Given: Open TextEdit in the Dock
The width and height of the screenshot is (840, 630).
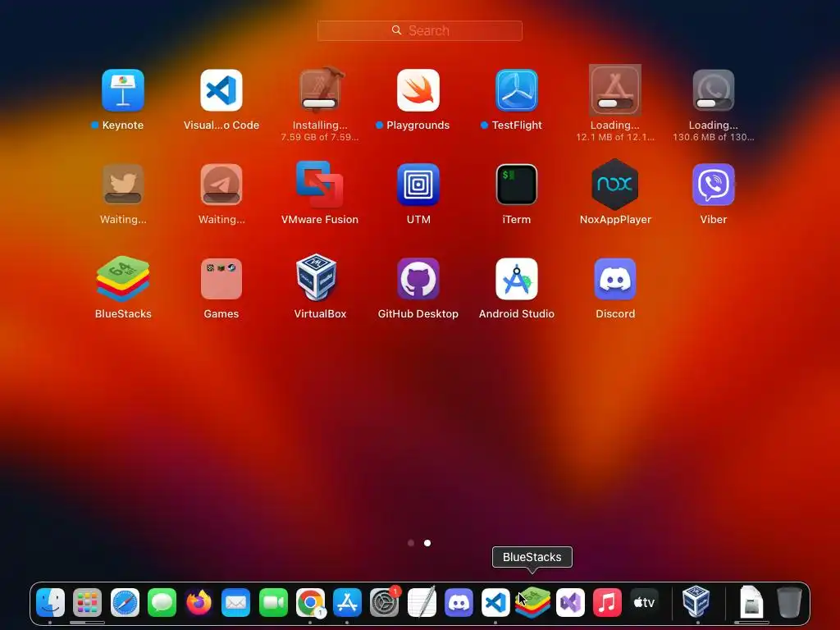Looking at the screenshot, I should pos(422,602).
